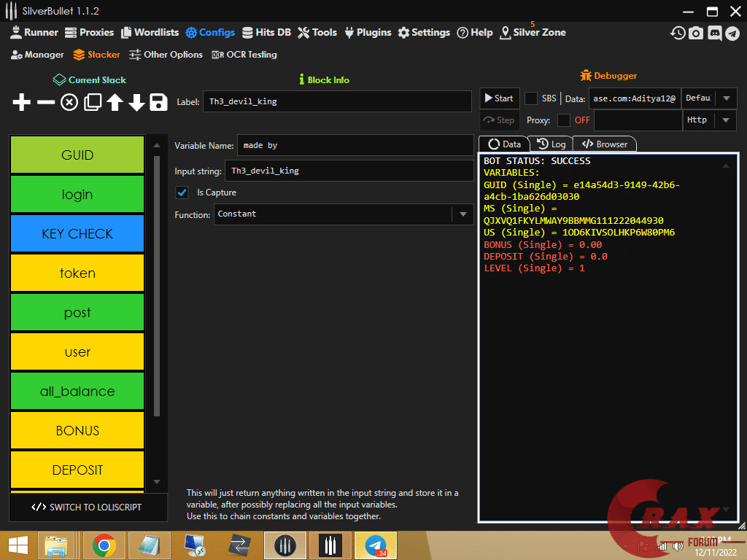Uncheck the Is Capture checkbox
The image size is (747, 560).
click(x=182, y=192)
